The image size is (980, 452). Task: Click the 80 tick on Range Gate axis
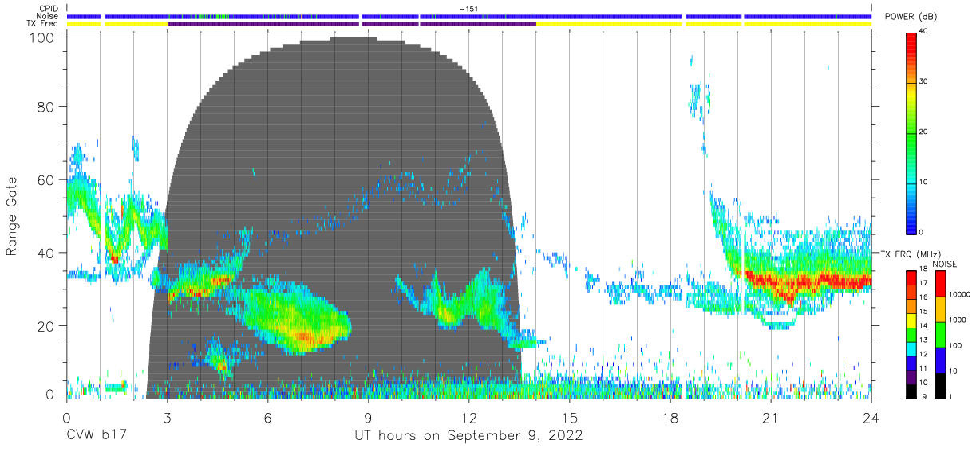pyautogui.click(x=45, y=106)
